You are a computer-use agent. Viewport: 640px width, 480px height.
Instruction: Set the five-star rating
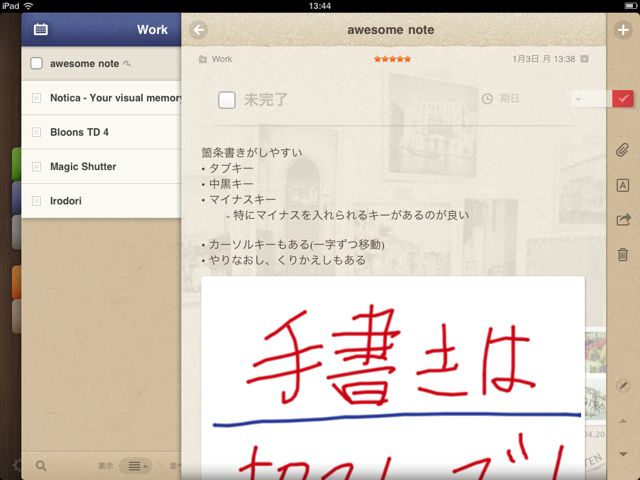pyautogui.click(x=392, y=59)
